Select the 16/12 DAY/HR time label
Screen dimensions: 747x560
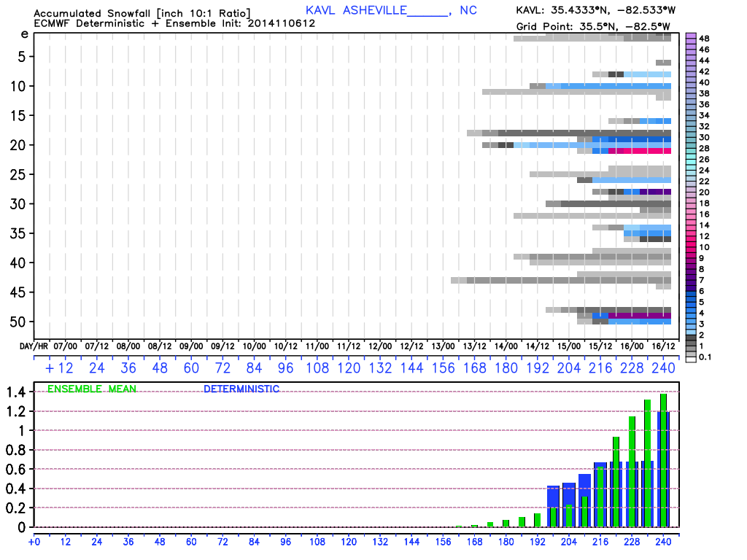point(662,346)
